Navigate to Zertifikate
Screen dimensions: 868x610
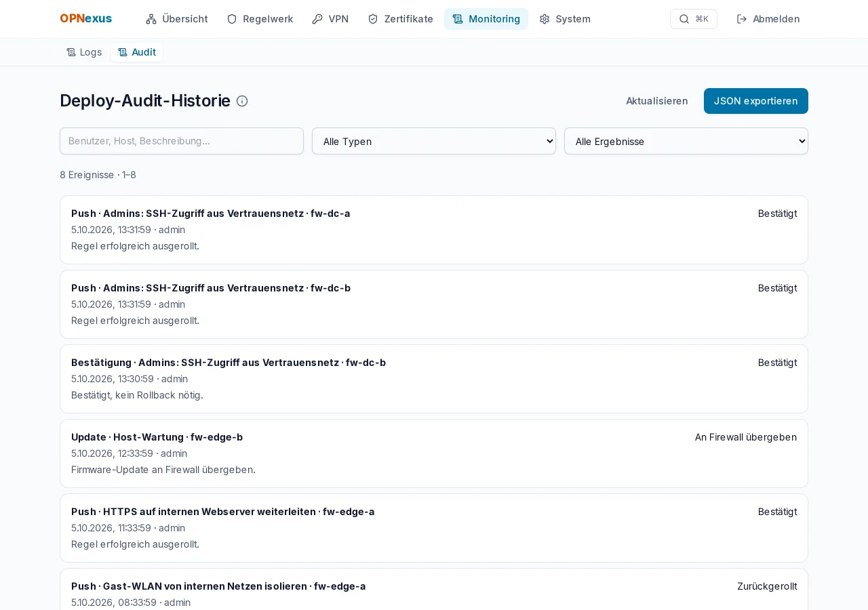coord(400,19)
